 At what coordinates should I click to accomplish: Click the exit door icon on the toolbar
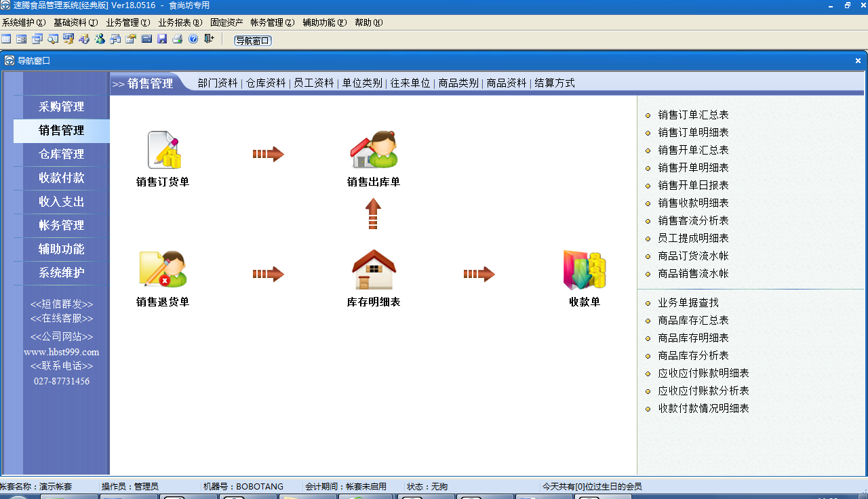tap(208, 39)
